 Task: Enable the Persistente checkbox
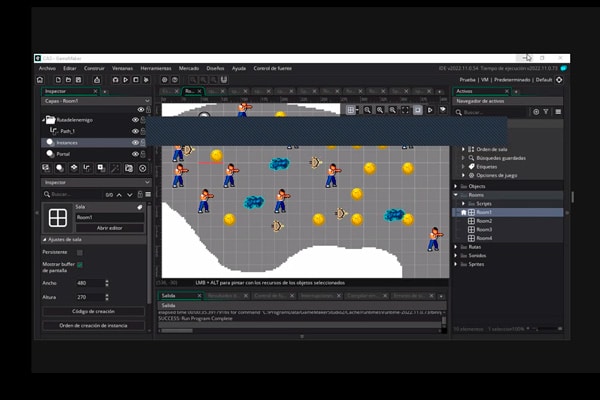pyautogui.click(x=80, y=253)
